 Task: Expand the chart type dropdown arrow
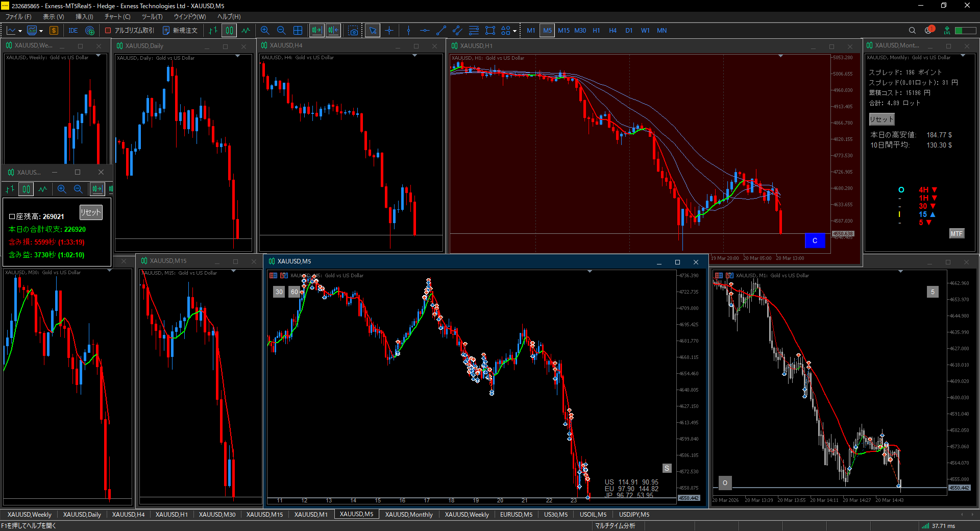pos(20,31)
